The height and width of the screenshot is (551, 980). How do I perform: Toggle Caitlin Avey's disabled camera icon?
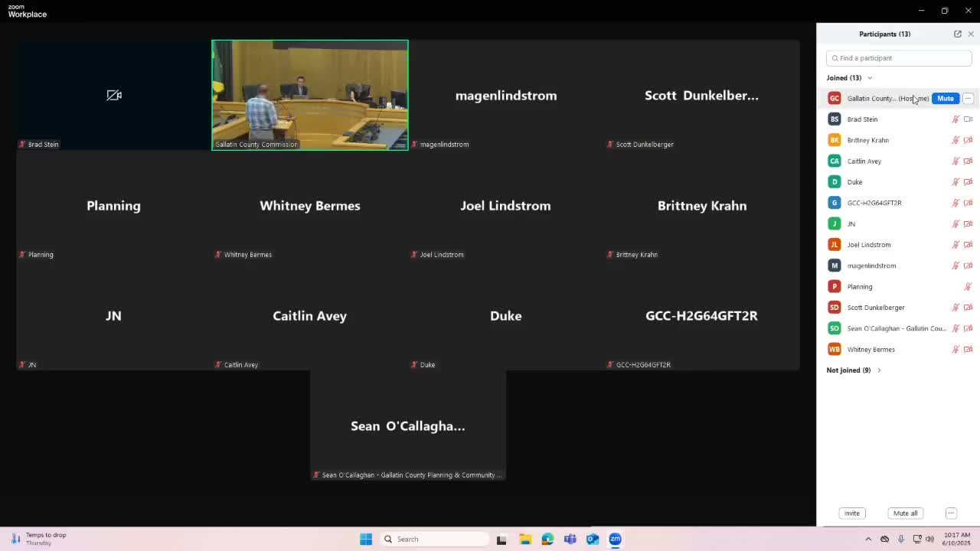point(968,161)
